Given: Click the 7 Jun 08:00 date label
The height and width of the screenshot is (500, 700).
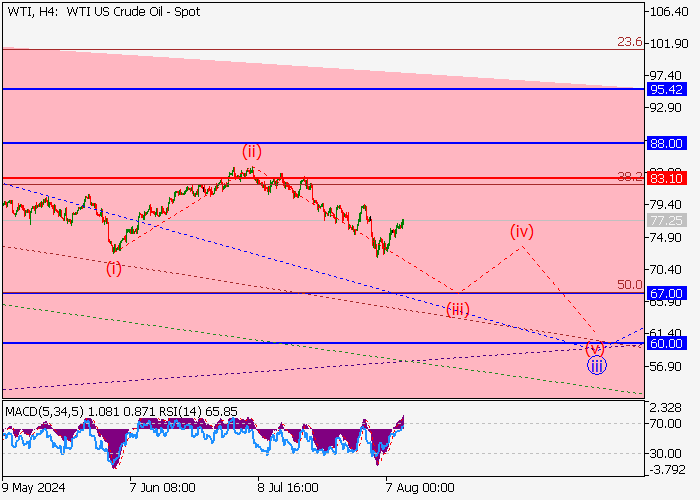Looking at the screenshot, I should coord(162,488).
